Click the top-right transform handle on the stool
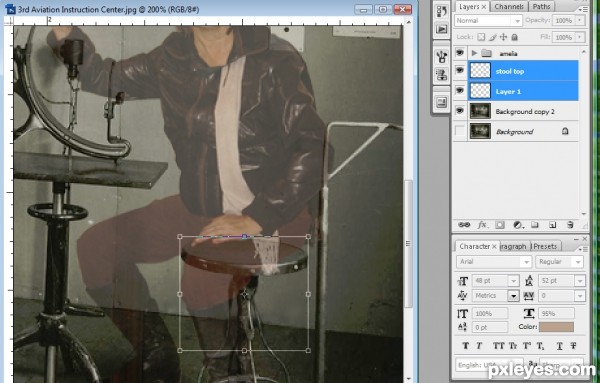This screenshot has height=383, width=600. 308,236
